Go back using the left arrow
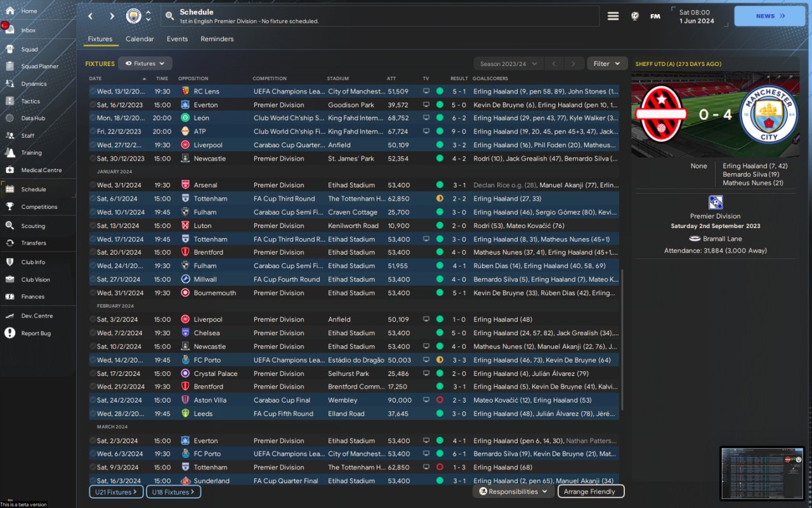 [91, 16]
